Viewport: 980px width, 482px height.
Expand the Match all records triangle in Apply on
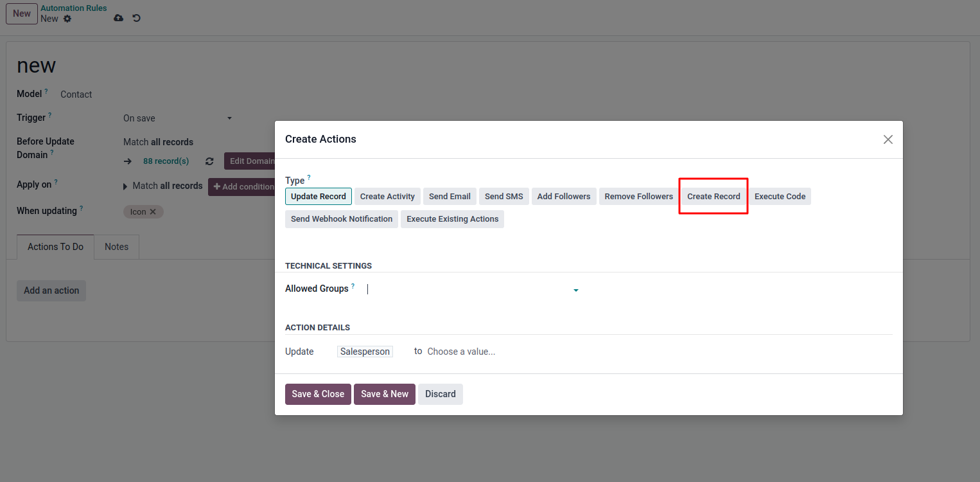pos(125,186)
